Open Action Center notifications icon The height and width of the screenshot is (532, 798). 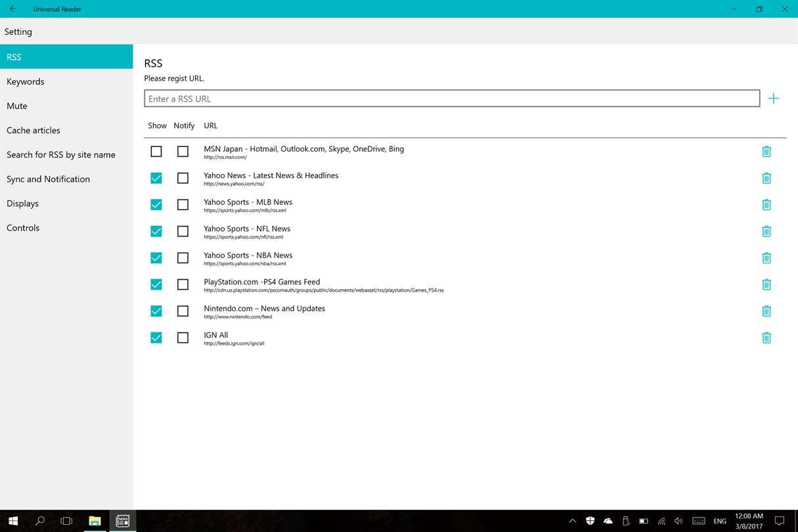[x=779, y=521]
